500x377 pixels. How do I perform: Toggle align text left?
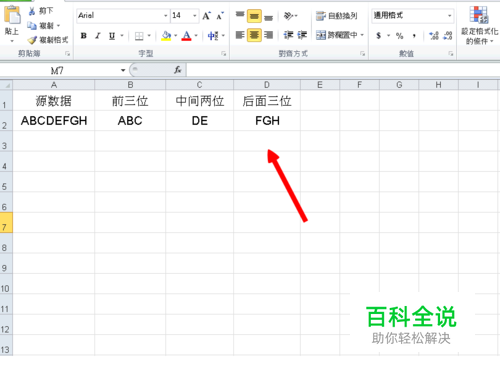tap(240, 35)
